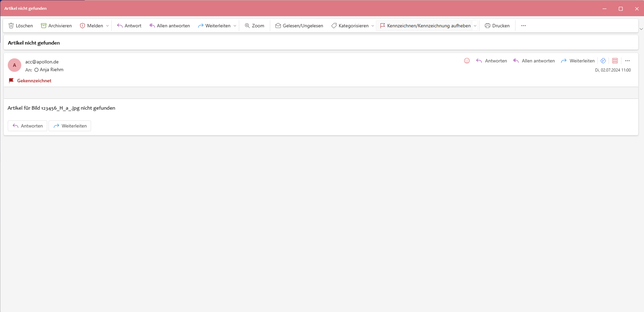644x312 pixels.
Task: Click the window title Artikel nicht gefunden
Action: 25,8
